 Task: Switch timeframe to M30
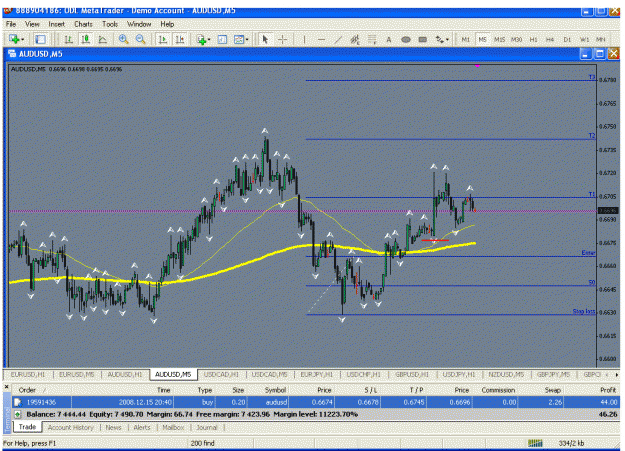(x=517, y=39)
